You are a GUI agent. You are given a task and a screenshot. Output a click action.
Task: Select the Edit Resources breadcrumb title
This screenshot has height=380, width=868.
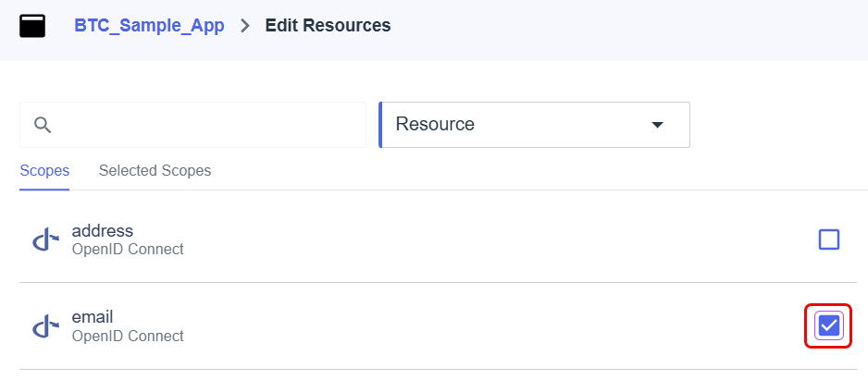tap(328, 26)
